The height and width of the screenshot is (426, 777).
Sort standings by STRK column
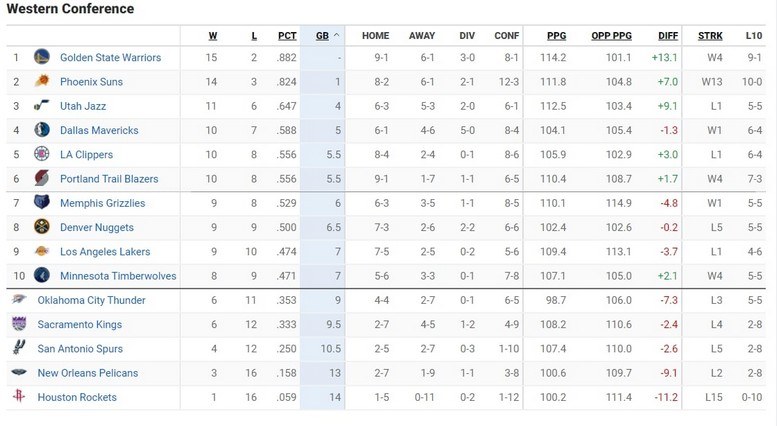coord(710,36)
